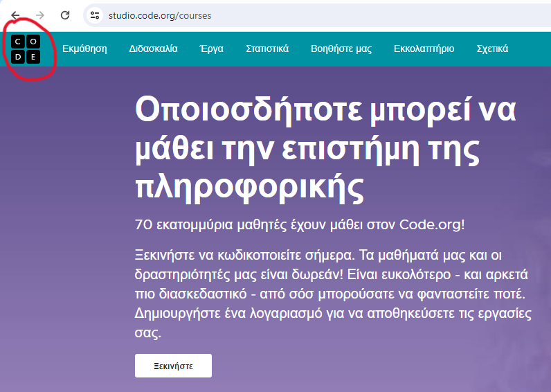Open the Σχετικά link
Viewport: 551px width, 392px height.
492,49
